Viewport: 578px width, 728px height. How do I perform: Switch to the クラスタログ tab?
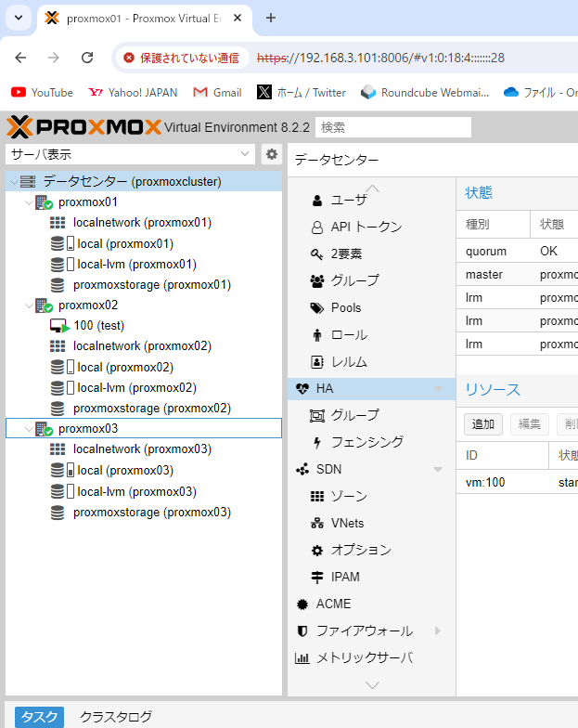point(116,717)
